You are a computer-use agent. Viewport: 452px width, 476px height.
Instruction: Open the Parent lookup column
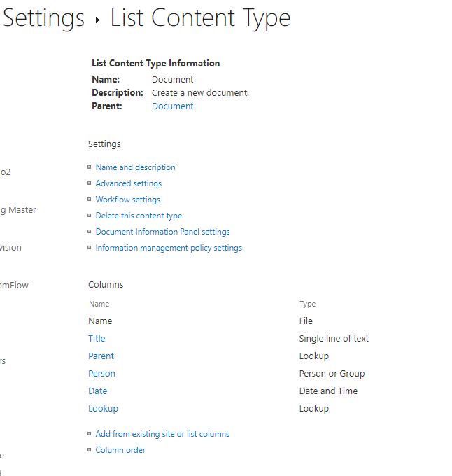(x=101, y=356)
